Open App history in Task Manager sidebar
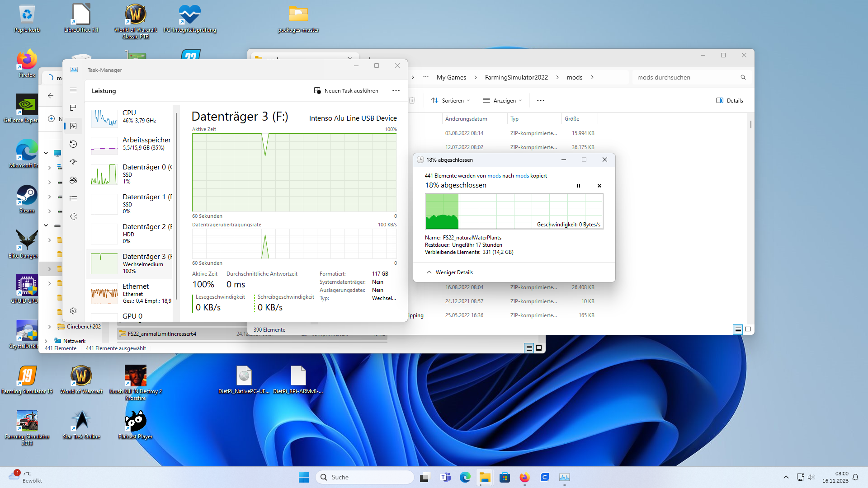This screenshot has height=488, width=868. click(x=73, y=144)
